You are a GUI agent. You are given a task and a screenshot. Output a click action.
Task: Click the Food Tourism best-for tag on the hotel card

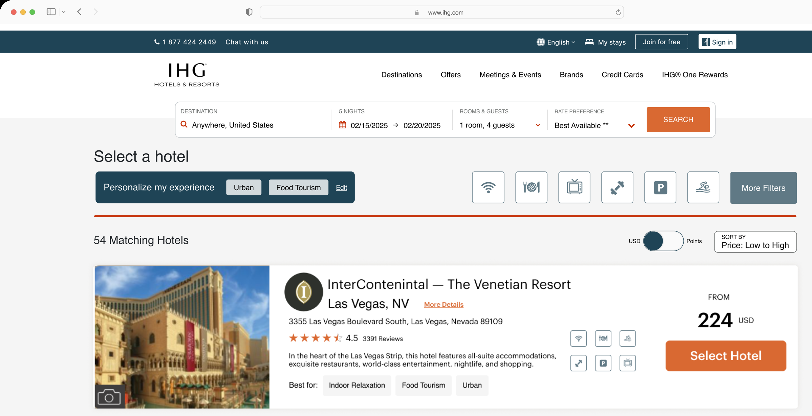pyautogui.click(x=424, y=385)
